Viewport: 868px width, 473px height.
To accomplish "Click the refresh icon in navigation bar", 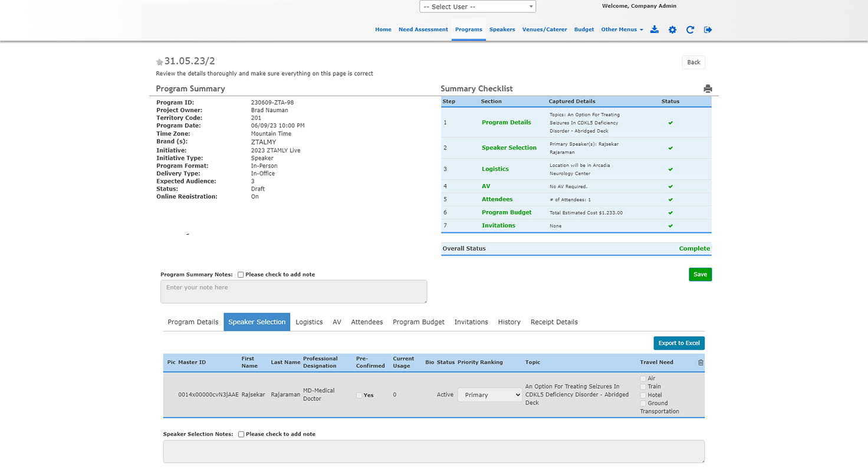I will coord(690,29).
